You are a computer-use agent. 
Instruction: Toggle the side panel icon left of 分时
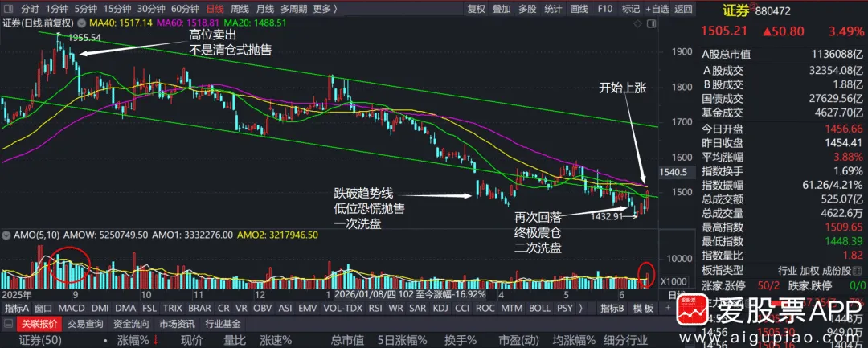click(7, 9)
